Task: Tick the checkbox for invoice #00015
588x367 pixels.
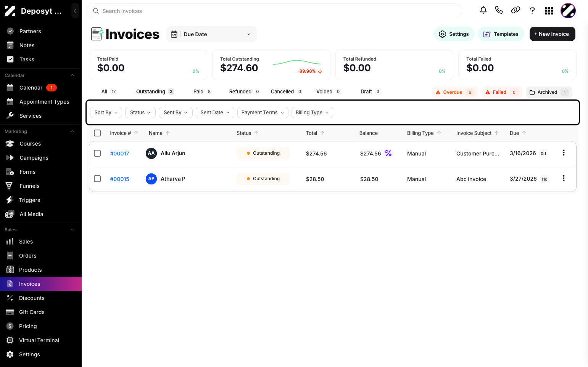Action: (x=97, y=179)
